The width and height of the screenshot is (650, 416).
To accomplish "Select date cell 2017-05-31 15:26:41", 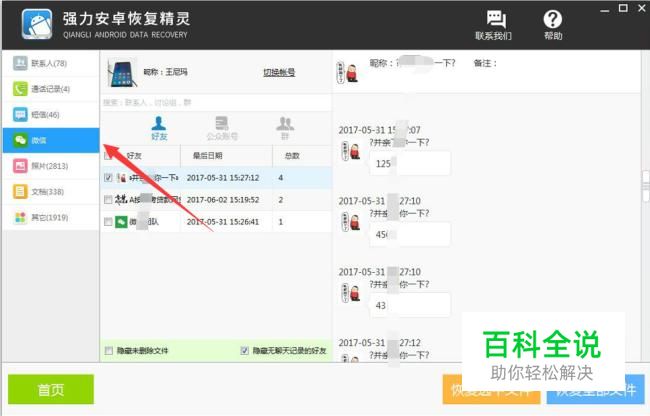I will pos(223,222).
